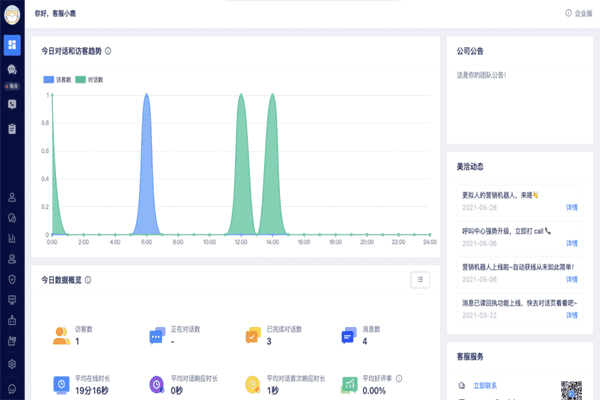This screenshot has width=600, height=400.
Task: Click the QR code in 客服服务 panel
Action: click(x=571, y=390)
